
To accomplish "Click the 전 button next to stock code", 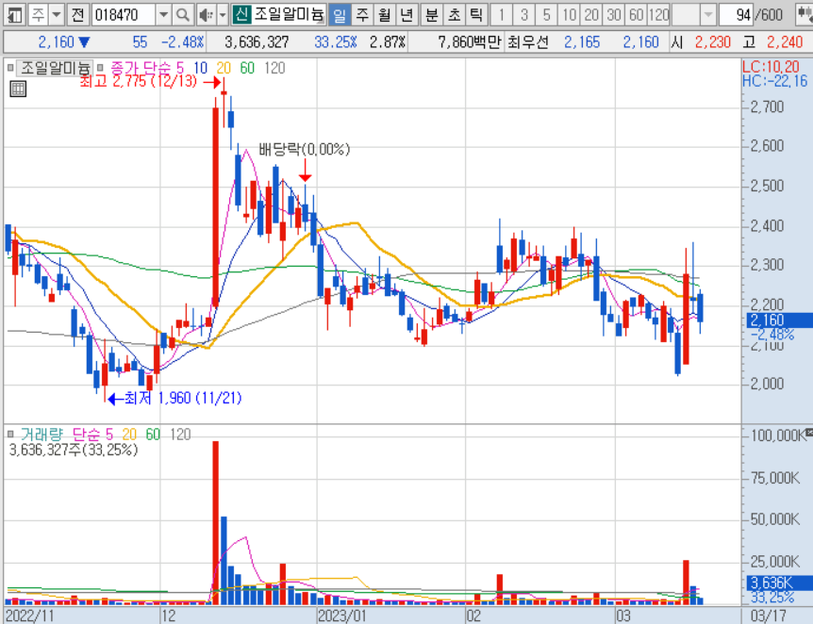I will tap(78, 15).
